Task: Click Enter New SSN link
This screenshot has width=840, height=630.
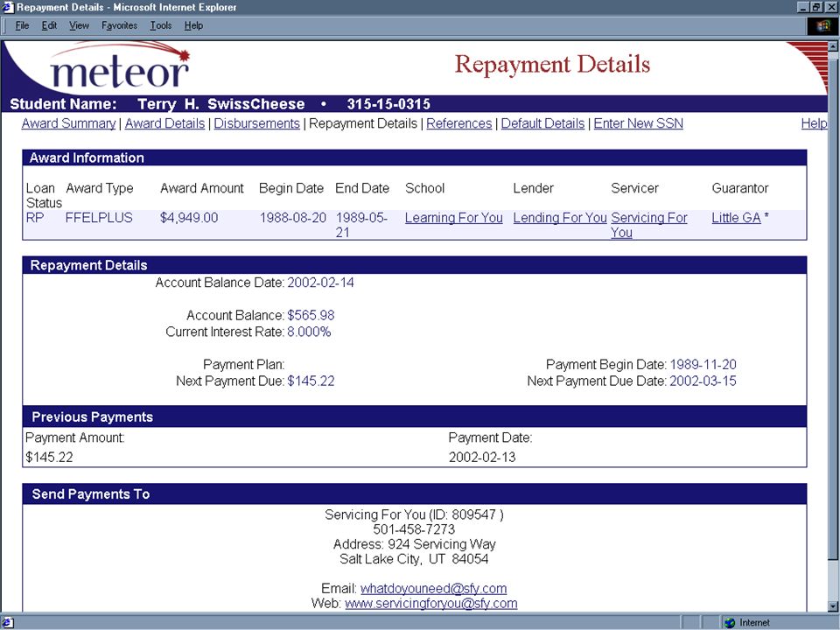Action: pyautogui.click(x=638, y=123)
